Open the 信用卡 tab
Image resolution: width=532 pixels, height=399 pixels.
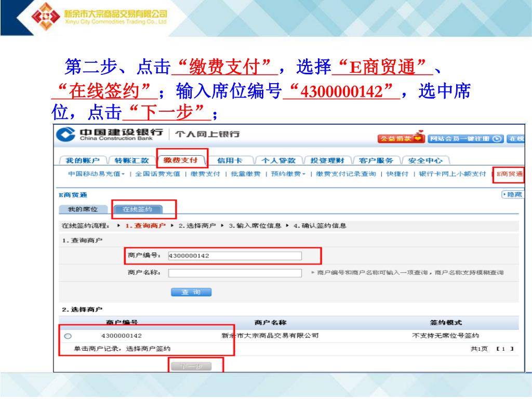pyautogui.click(x=230, y=161)
